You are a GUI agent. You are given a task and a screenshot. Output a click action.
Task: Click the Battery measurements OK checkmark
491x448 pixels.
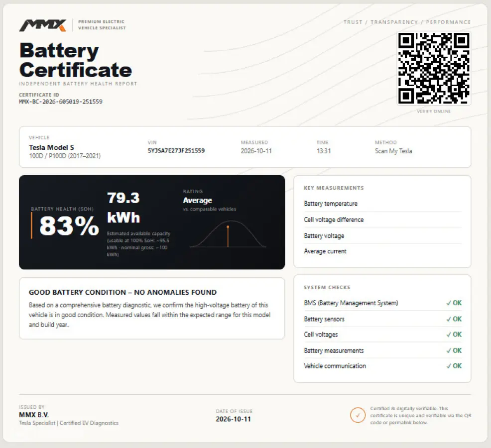point(454,350)
